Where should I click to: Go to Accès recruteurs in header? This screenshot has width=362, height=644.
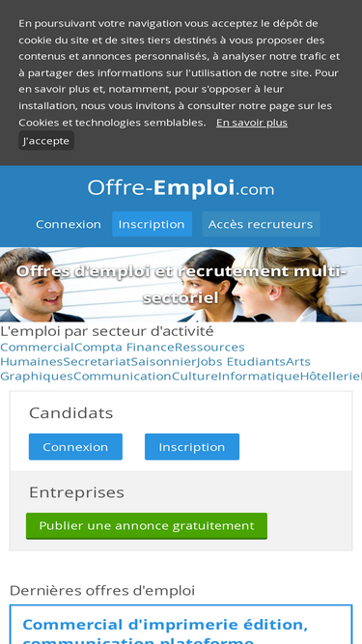261,224
